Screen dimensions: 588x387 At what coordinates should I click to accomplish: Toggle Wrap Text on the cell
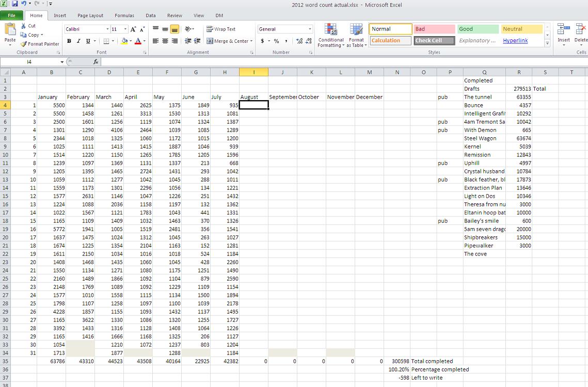pos(221,29)
